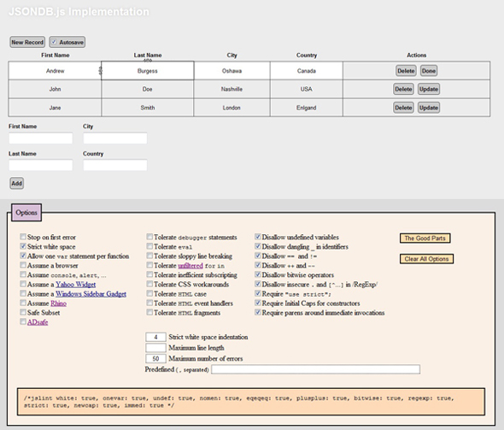Delete the Andrew Burgess record
Viewport: 504px width, 430px height.
coord(406,71)
